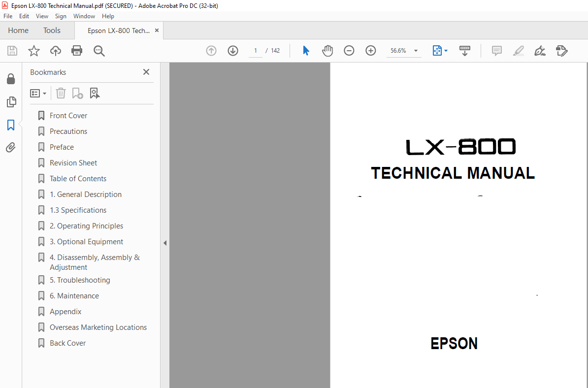
Task: Add a sticky note comment
Action: pos(496,51)
